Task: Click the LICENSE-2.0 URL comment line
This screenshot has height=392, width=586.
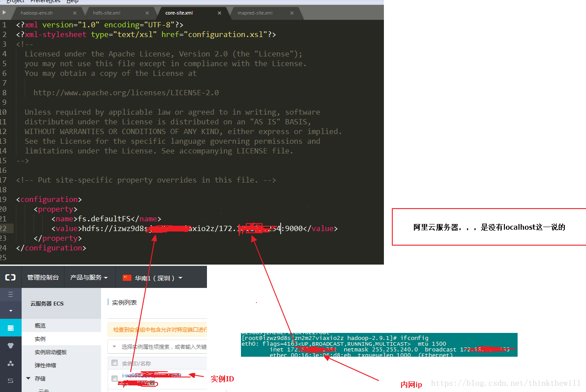Action: click(126, 93)
